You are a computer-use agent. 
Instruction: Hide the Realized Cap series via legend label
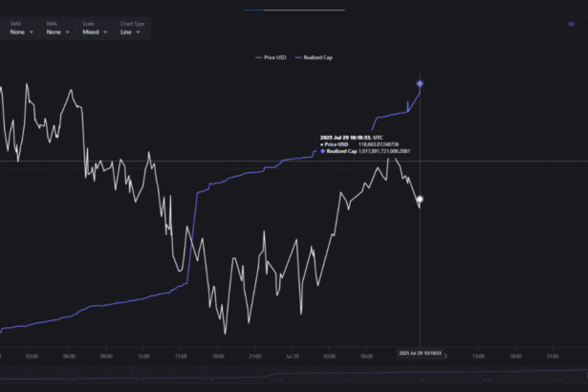click(318, 58)
